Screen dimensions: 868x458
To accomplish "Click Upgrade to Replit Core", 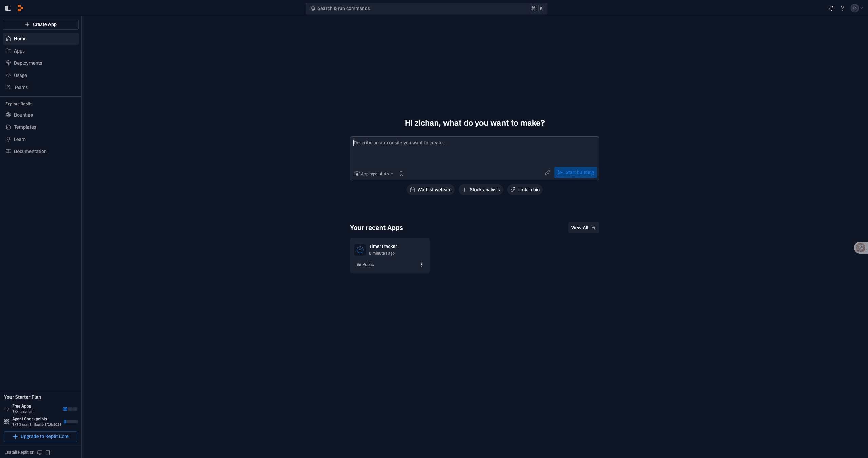I will [x=41, y=436].
